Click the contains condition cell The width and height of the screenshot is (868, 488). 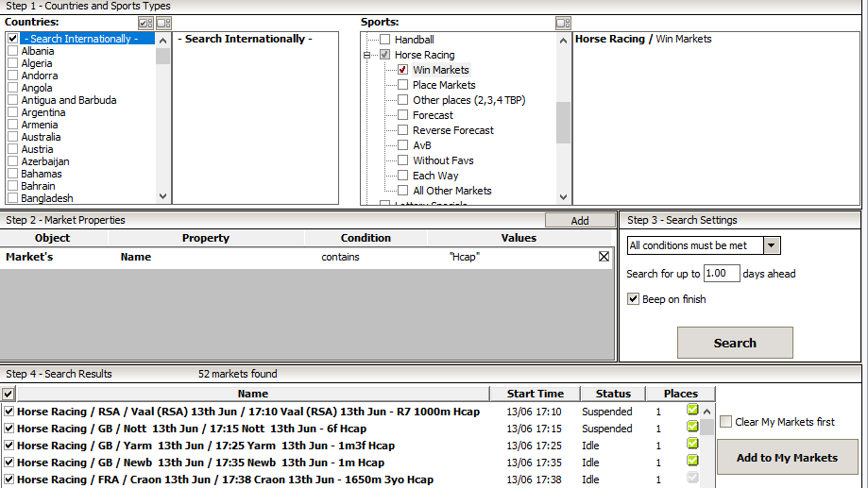pyautogui.click(x=340, y=257)
